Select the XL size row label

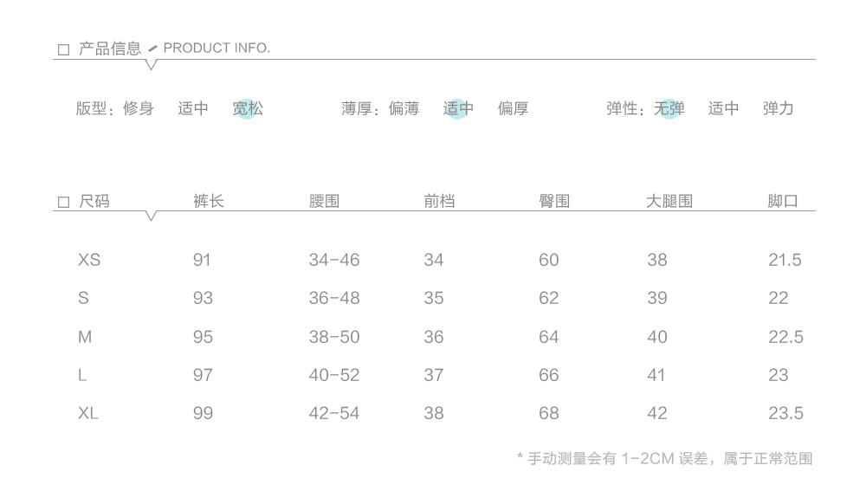(88, 413)
